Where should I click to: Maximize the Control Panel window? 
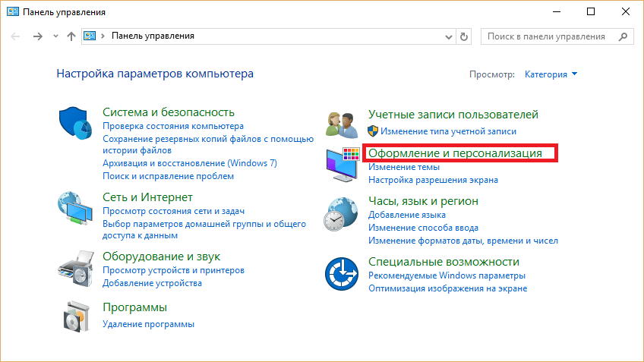(591, 12)
